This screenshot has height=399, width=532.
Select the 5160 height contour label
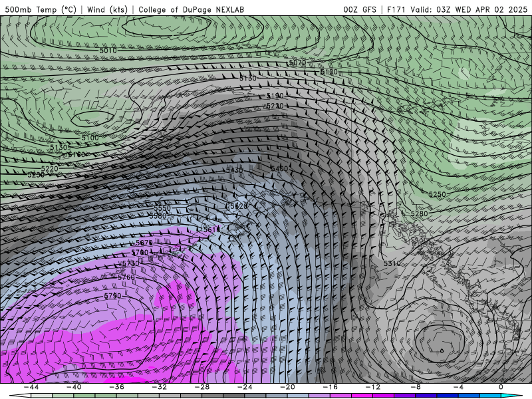pyautogui.click(x=76, y=155)
